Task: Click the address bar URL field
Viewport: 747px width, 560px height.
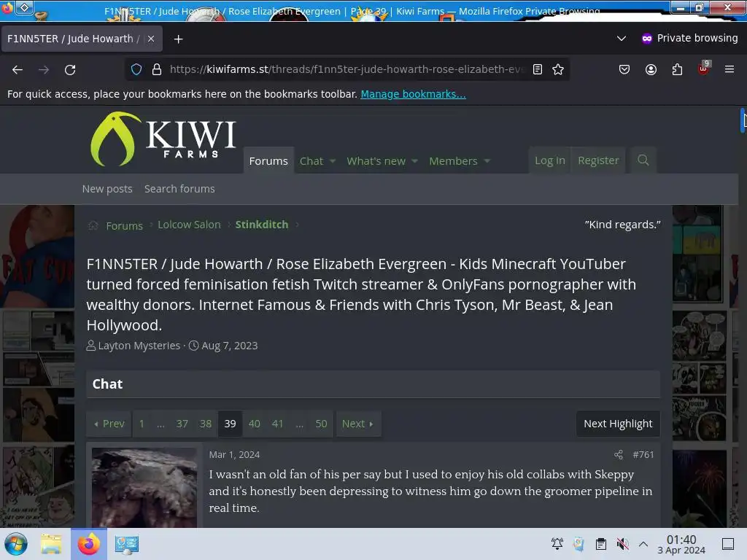Action: (x=347, y=69)
